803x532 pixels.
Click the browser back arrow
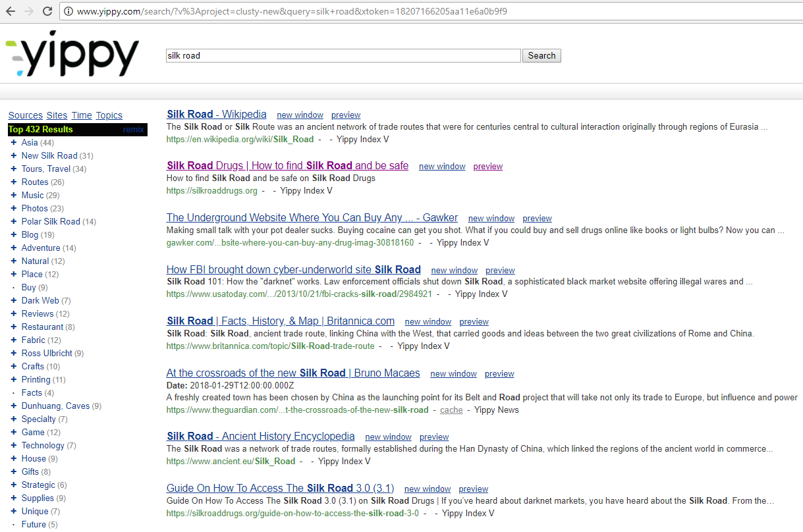[11, 11]
